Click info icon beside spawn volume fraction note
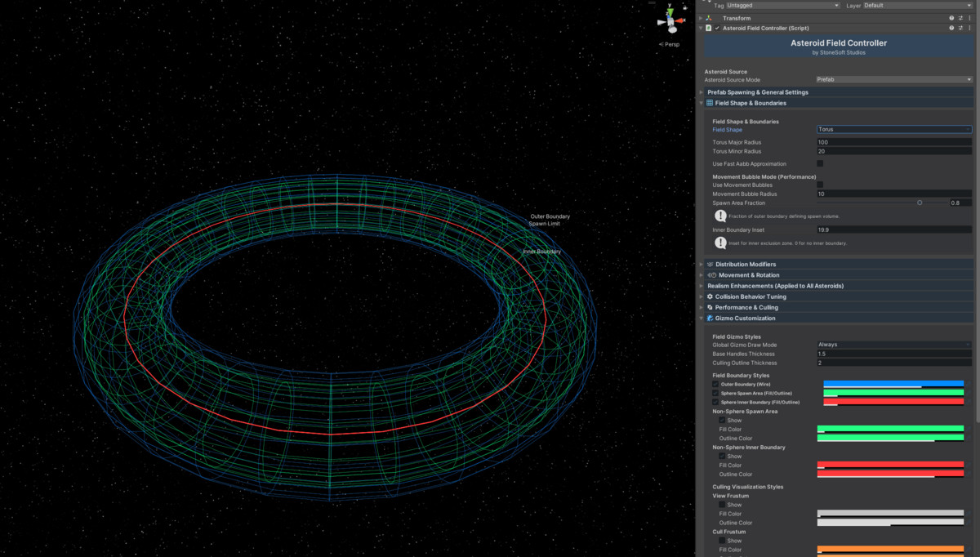This screenshot has width=980, height=557. pyautogui.click(x=721, y=216)
